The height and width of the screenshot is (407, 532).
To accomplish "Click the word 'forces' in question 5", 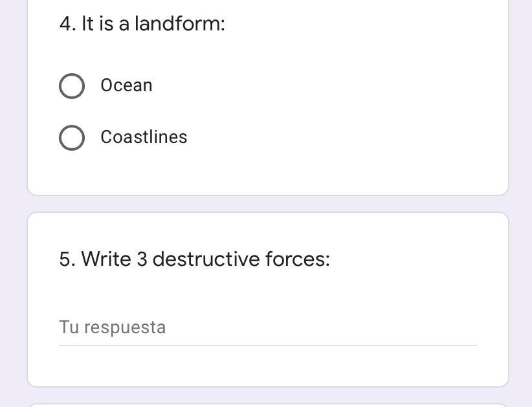I will click(297, 259).
